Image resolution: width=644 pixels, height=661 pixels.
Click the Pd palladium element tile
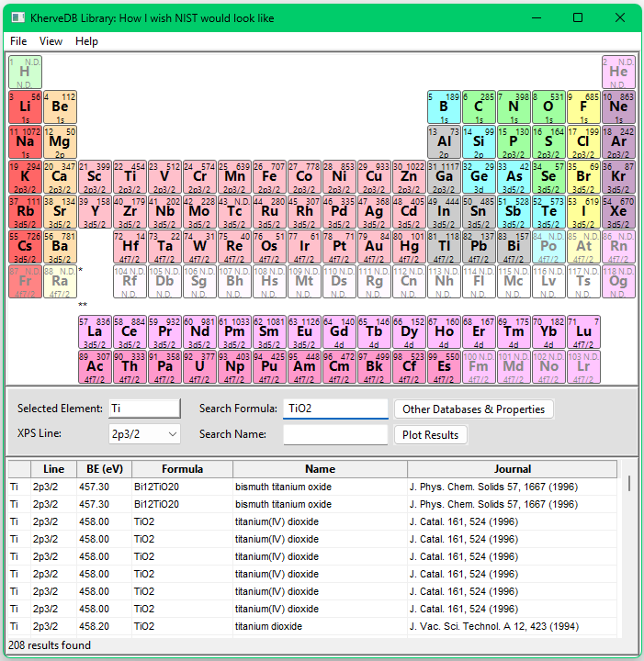(x=339, y=212)
